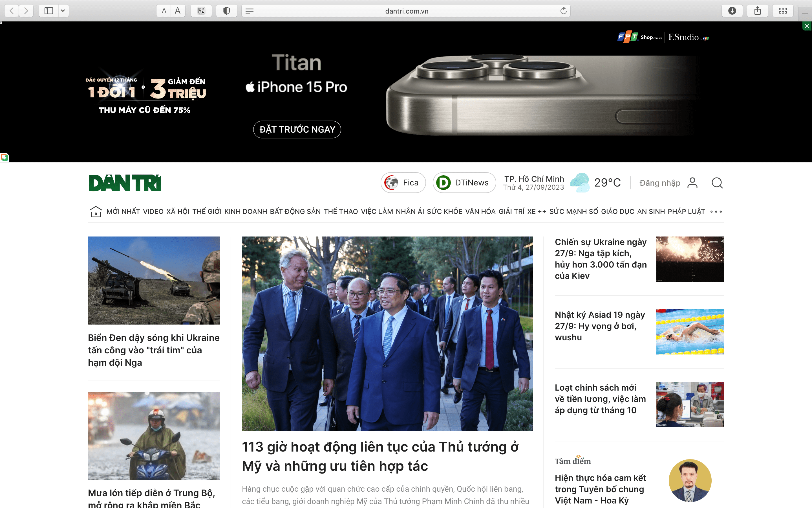Open site search with magnifier icon
This screenshot has height=508, width=812.
tap(717, 183)
